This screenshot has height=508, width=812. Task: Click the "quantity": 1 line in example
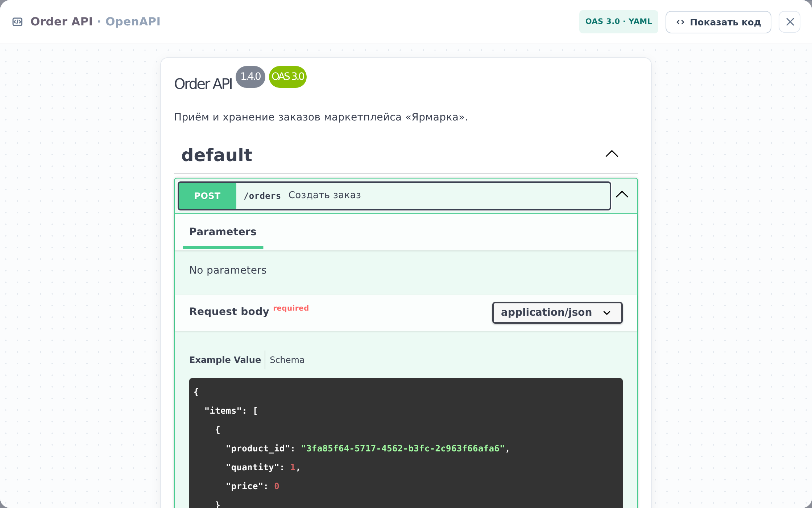point(263,467)
